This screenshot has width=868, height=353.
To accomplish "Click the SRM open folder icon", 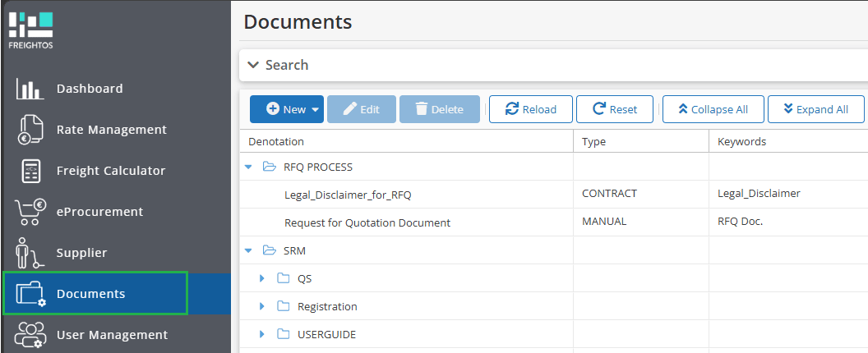I will pyautogui.click(x=270, y=250).
